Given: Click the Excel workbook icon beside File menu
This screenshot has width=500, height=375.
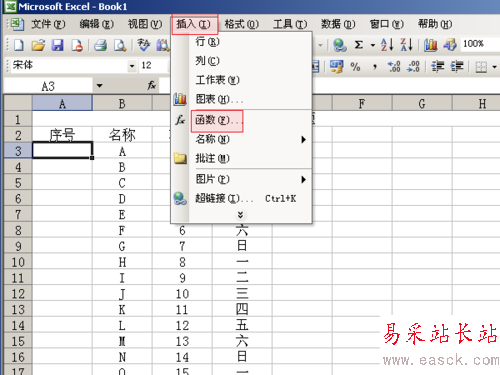Looking at the screenshot, I should pyautogui.click(x=17, y=24).
